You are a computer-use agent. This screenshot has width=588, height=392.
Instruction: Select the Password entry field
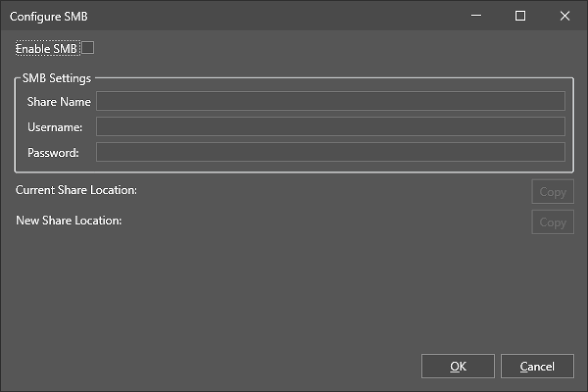[330, 152]
